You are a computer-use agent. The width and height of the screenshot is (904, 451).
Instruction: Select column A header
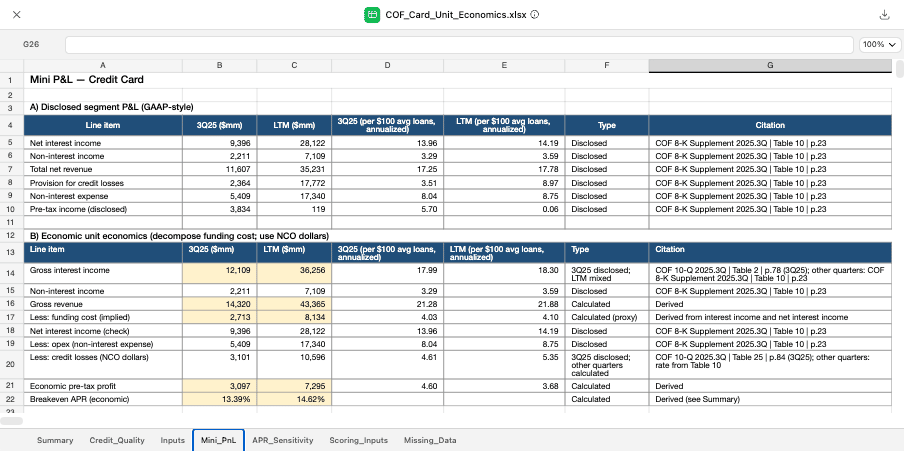(103, 65)
